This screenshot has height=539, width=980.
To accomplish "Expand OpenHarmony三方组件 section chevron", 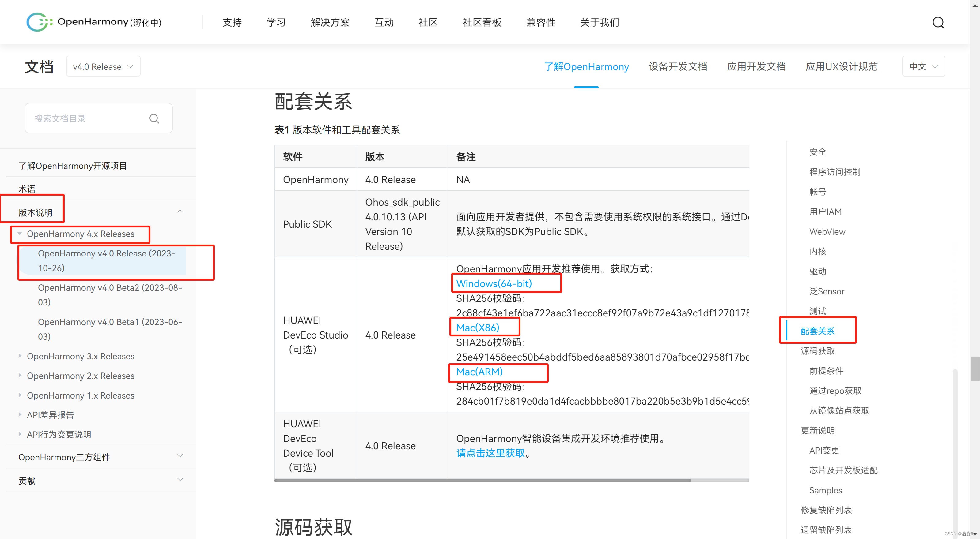I will [x=180, y=456].
